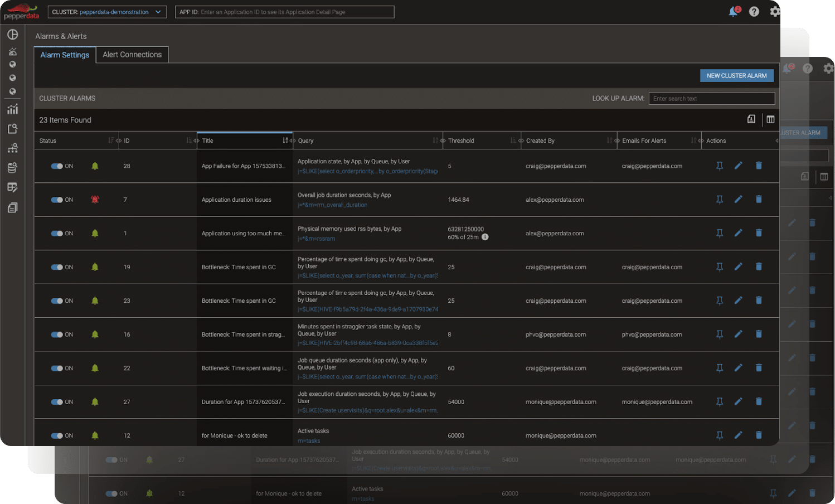The image size is (835, 504).
Task: Delete the alarm with ID 23
Action: click(759, 300)
